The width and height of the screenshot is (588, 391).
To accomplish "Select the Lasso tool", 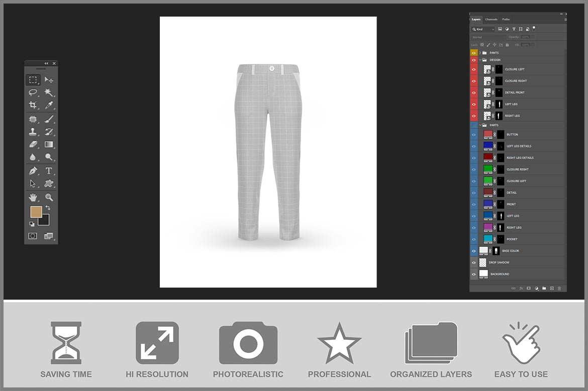I will tap(33, 92).
